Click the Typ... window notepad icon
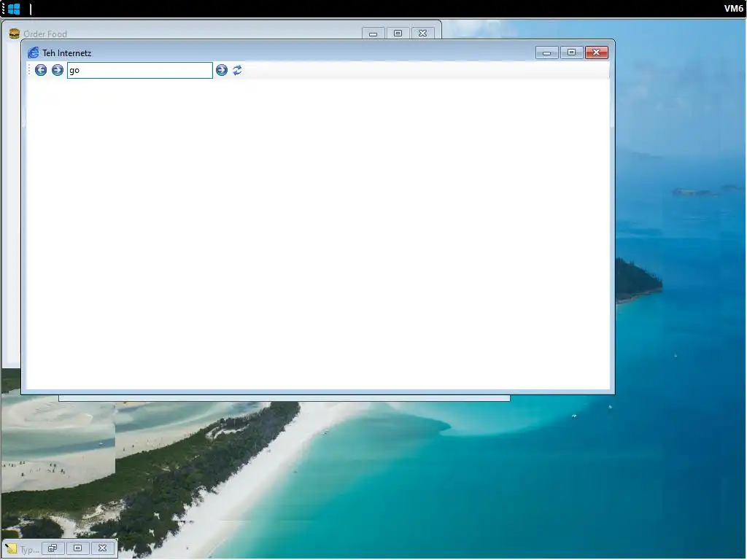This screenshot has width=747, height=560. coord(11,549)
